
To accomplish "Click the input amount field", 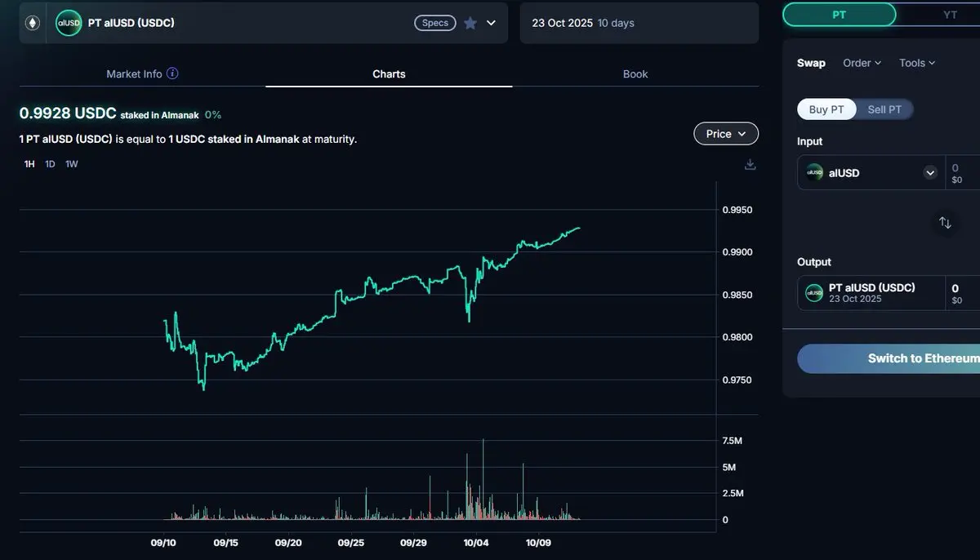I will [x=963, y=172].
